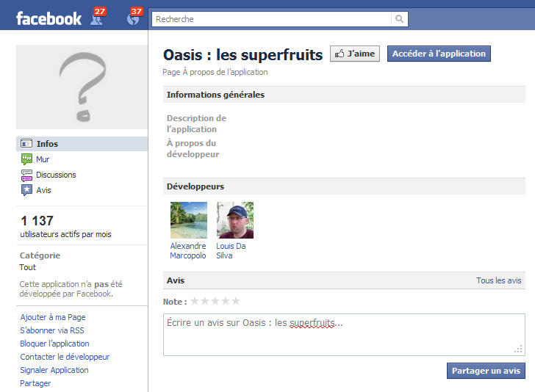Screen dimensions: 535x392
Task: Focus the Recherche search field
Action: (272, 19)
